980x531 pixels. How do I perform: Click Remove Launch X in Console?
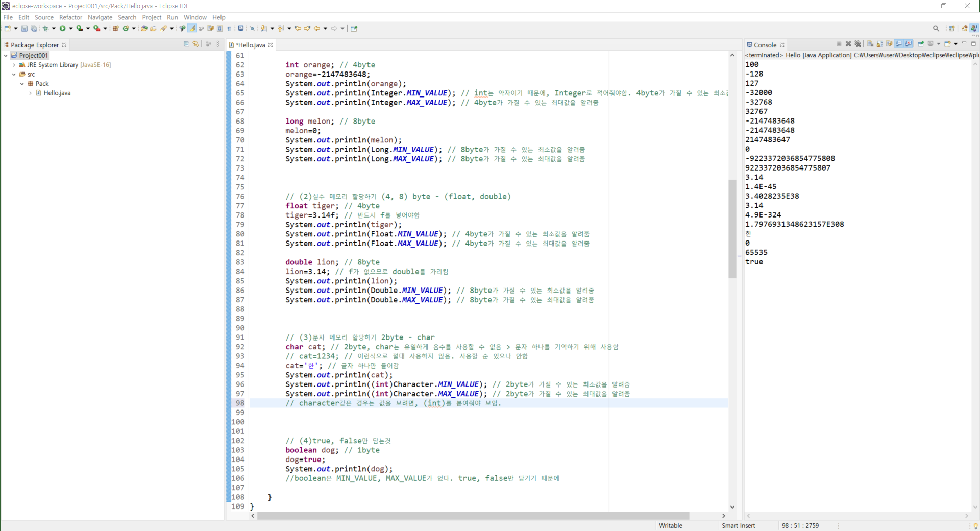(848, 44)
